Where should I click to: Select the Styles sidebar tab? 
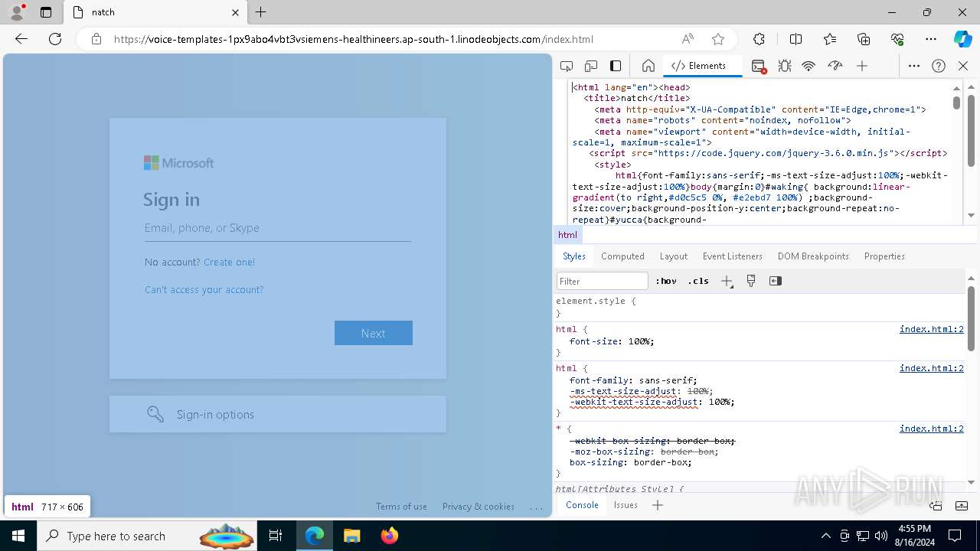(574, 256)
